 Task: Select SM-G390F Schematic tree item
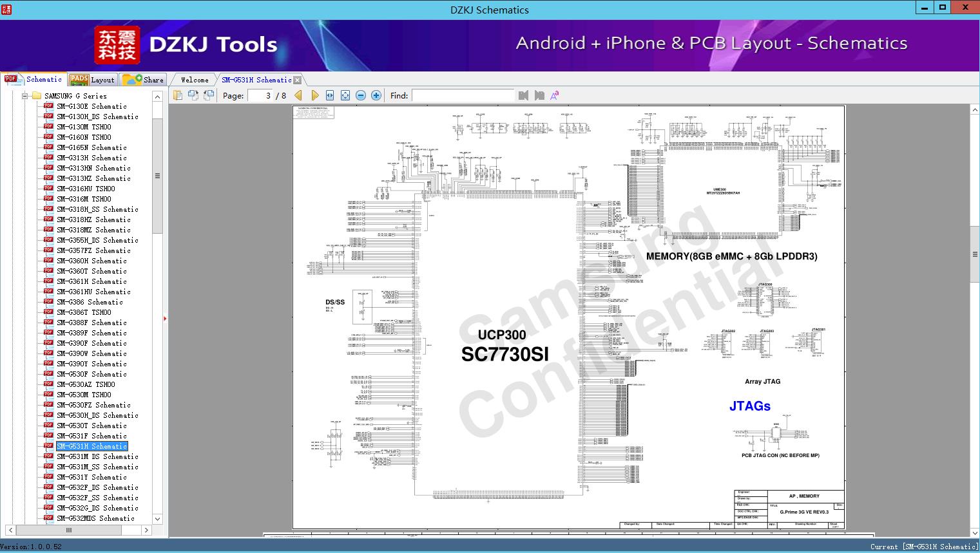(x=91, y=343)
